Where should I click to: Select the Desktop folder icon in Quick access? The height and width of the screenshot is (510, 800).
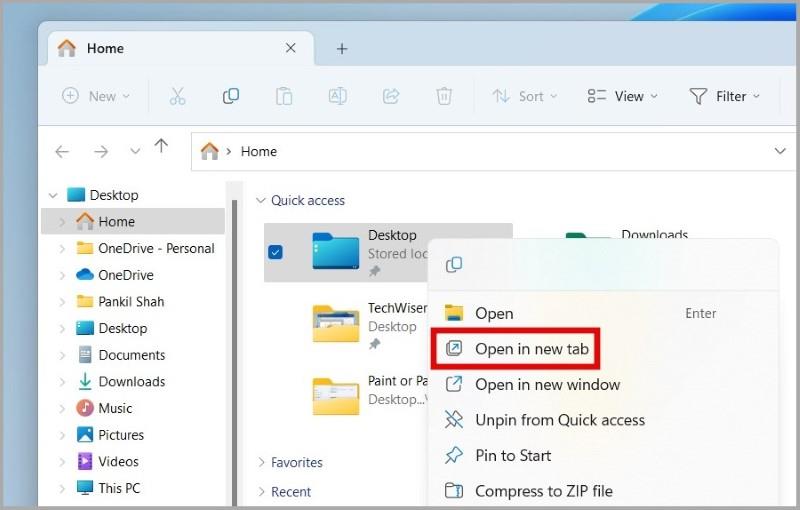pos(335,250)
